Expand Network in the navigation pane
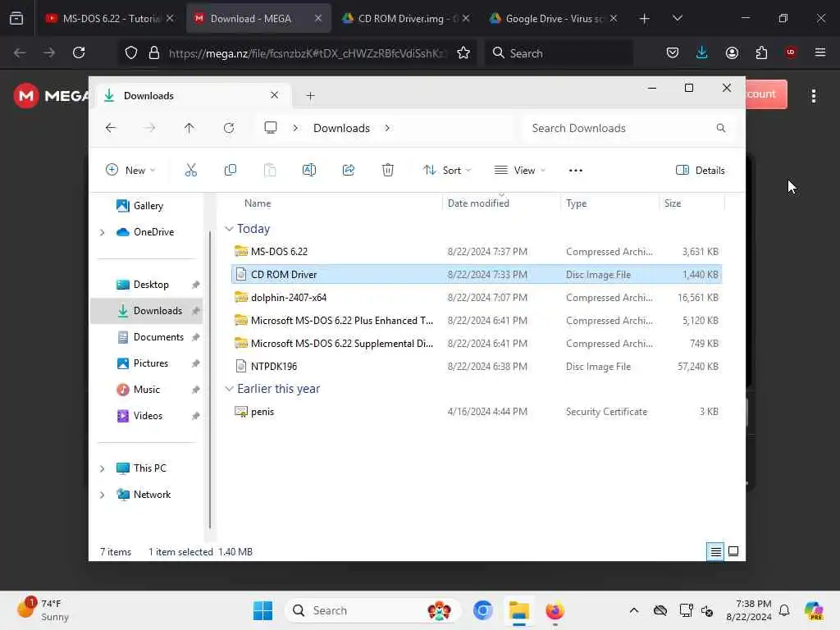 pos(102,495)
